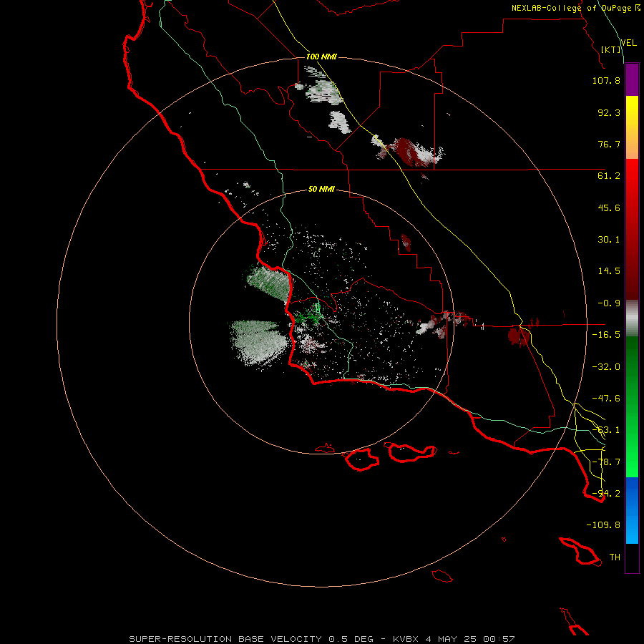Screen dimensions: 644x644
Task: Select the -47.6 velocity scale value
Action: (x=606, y=399)
